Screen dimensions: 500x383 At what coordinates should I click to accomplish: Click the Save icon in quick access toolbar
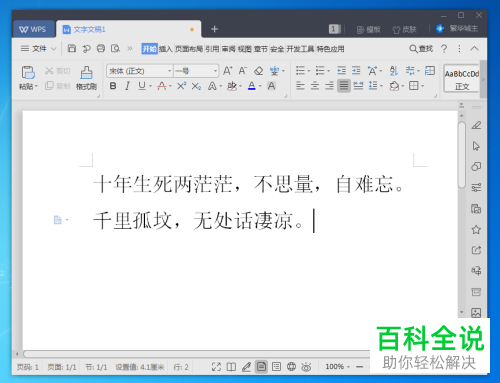[x=72, y=49]
